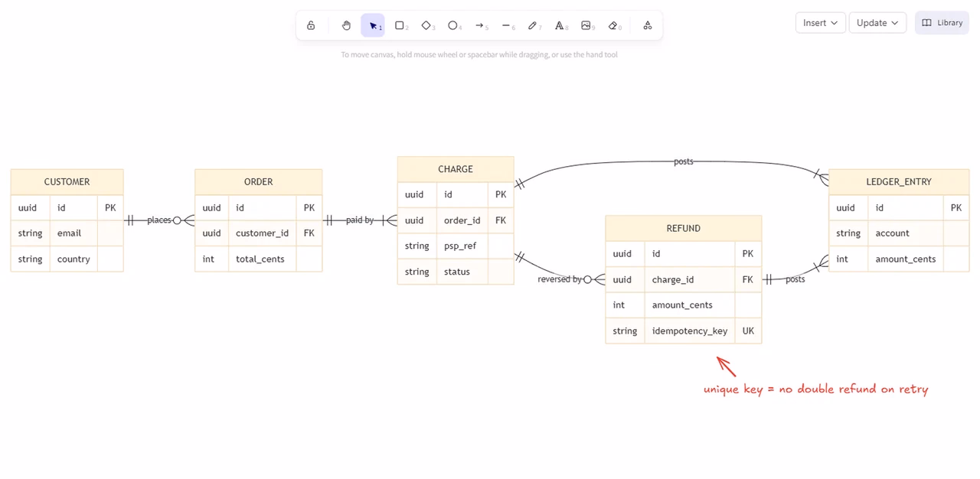Click the 'total_cents' field in ORDER
This screenshot has width=980, height=479.
click(260, 259)
